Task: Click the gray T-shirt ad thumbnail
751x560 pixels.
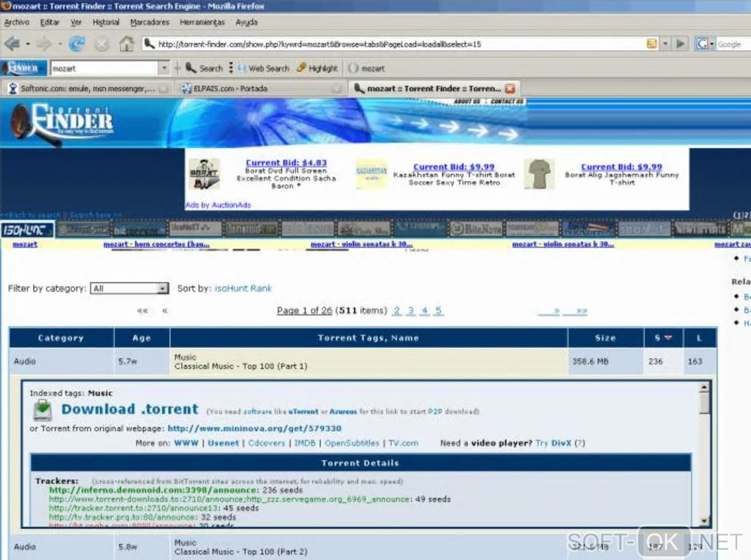Action: coord(539,174)
